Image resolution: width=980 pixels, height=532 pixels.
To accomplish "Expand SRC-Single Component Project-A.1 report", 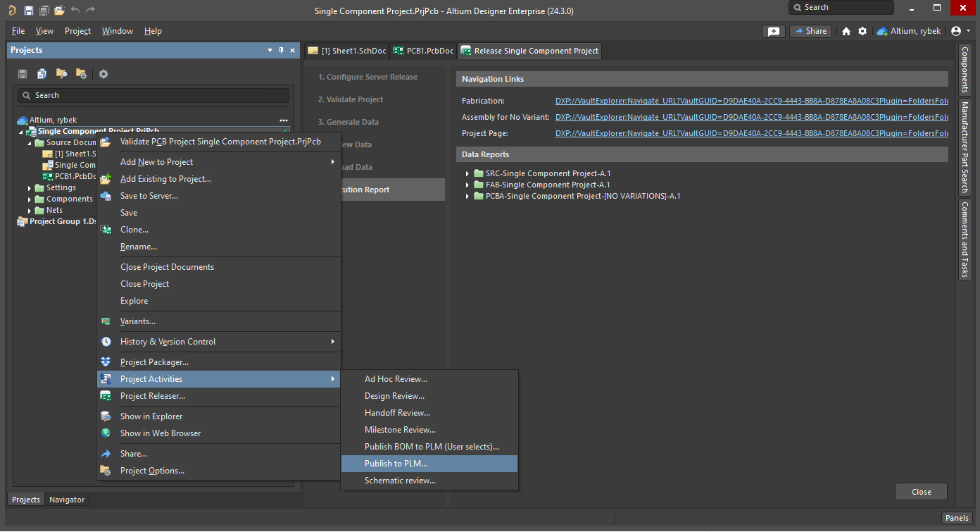I will click(x=467, y=173).
